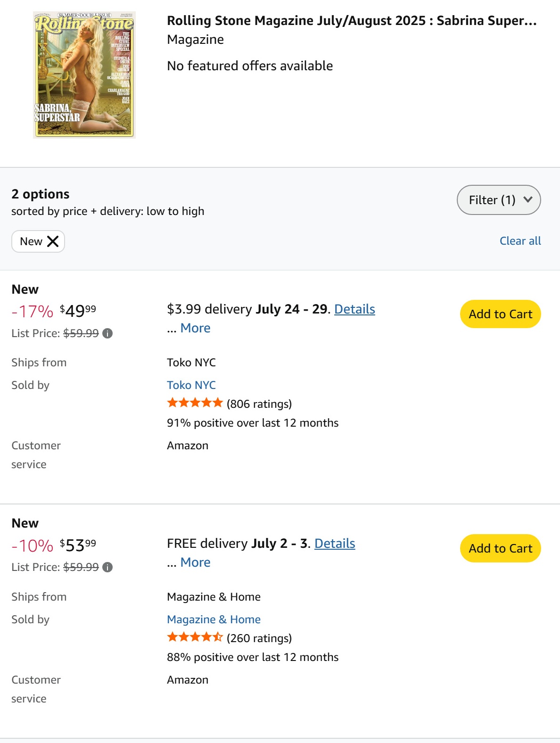Add Toko NYC offer to cart
Viewport: 560px width, 743px height.
(500, 314)
